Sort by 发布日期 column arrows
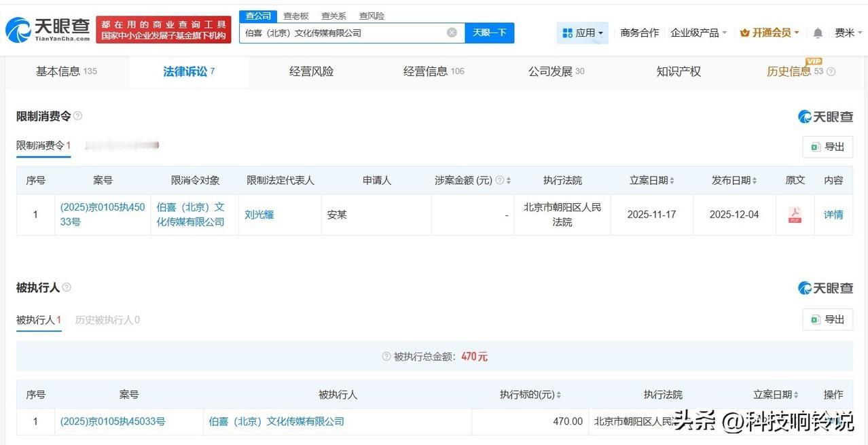The image size is (868, 445). pos(754,181)
